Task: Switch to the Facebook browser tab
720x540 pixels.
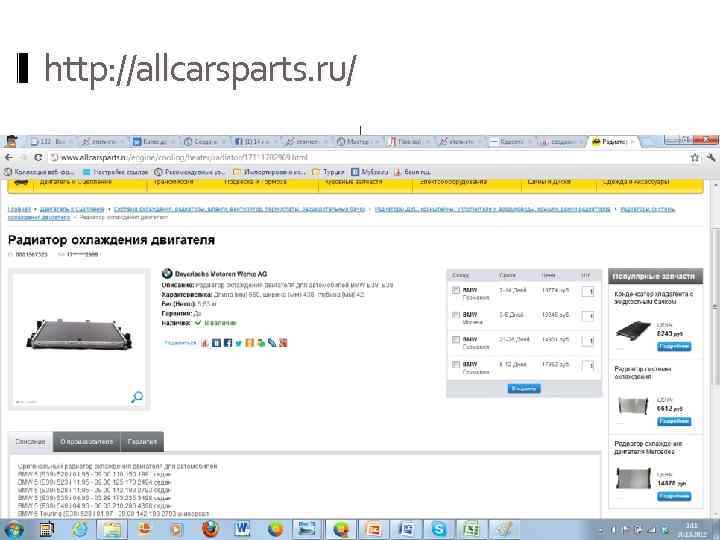Action: click(255, 141)
